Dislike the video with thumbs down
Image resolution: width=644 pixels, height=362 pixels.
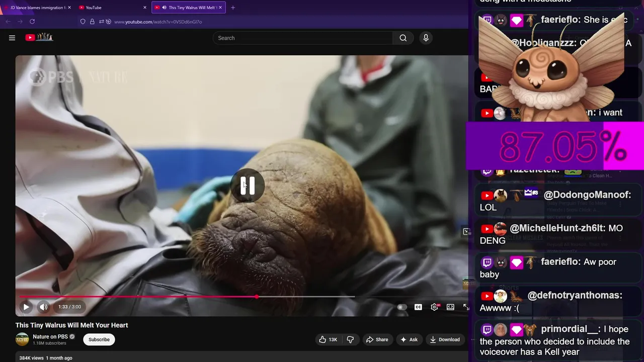click(351, 339)
